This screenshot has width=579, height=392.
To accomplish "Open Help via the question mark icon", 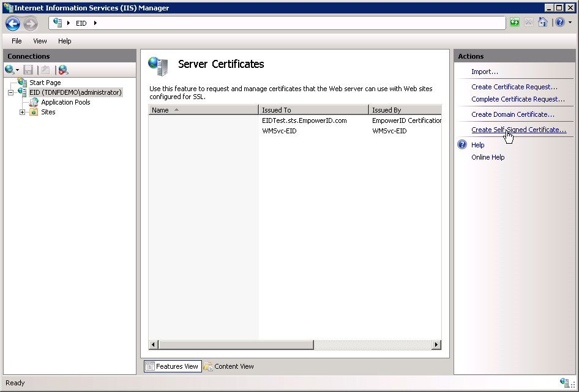I will tap(558, 22).
